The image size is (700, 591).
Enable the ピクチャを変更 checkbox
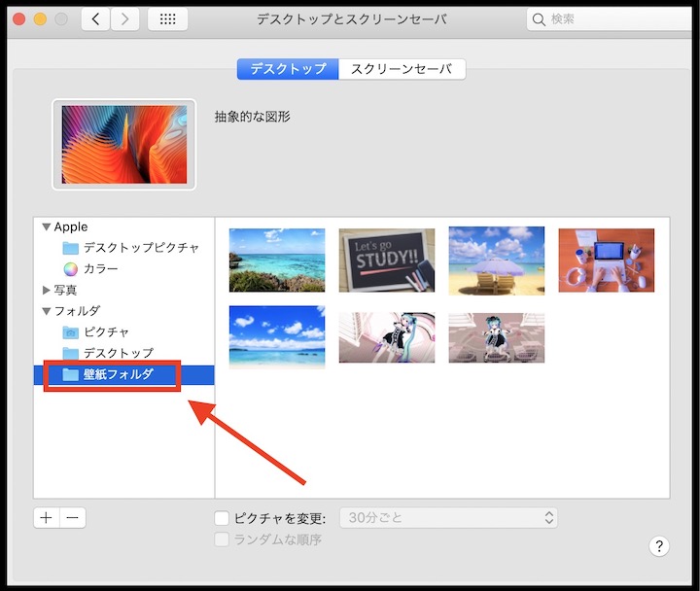[222, 518]
